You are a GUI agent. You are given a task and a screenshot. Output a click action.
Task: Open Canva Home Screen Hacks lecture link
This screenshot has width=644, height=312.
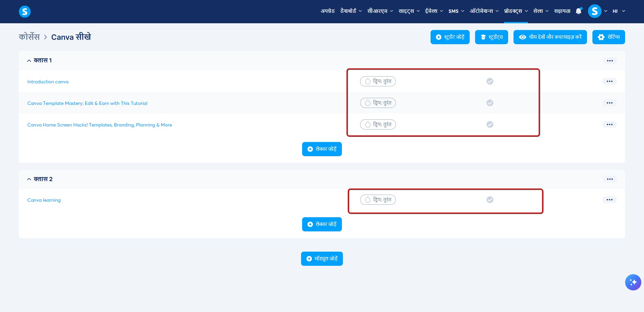pyautogui.click(x=99, y=125)
